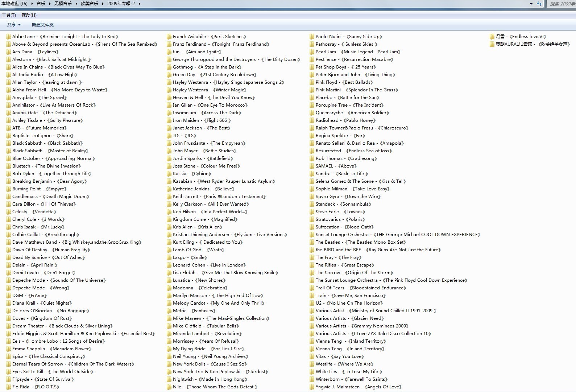
Task: Click the refresh button beside the address bar
Action: [x=539, y=4]
